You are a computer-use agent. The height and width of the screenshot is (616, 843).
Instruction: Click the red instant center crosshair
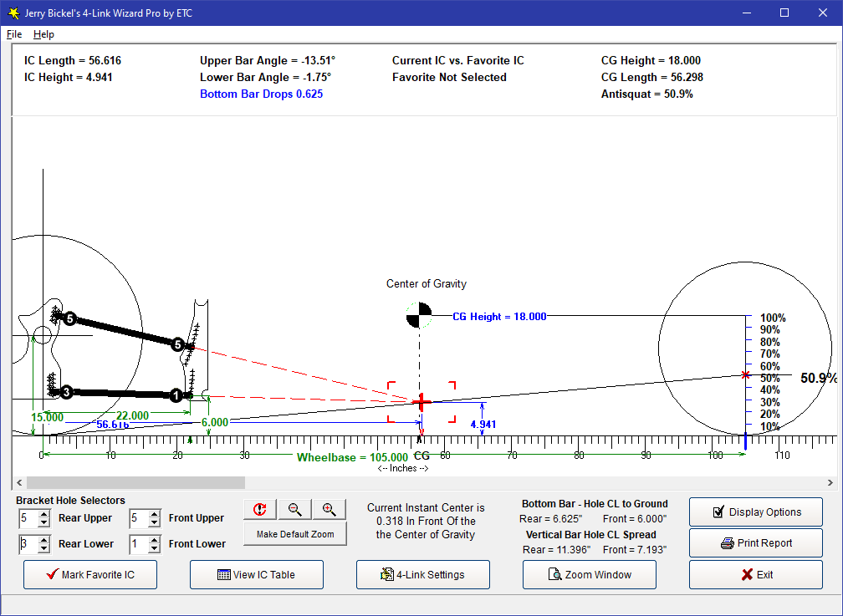[x=421, y=402]
